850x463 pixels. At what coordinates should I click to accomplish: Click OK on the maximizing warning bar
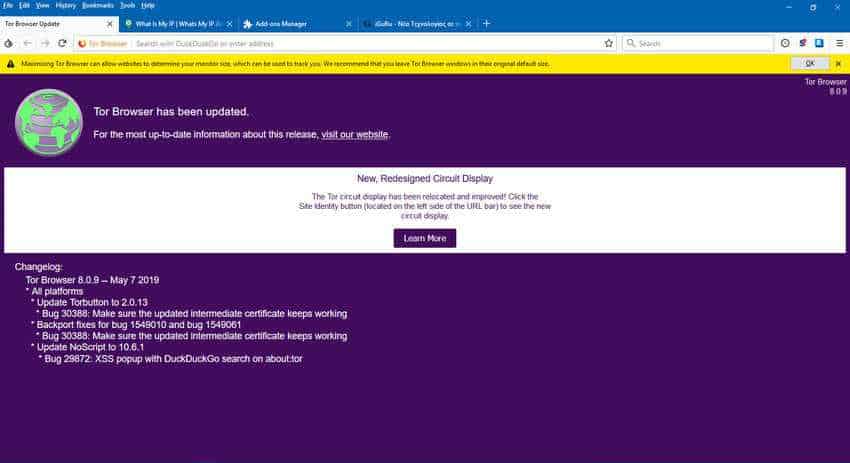810,63
